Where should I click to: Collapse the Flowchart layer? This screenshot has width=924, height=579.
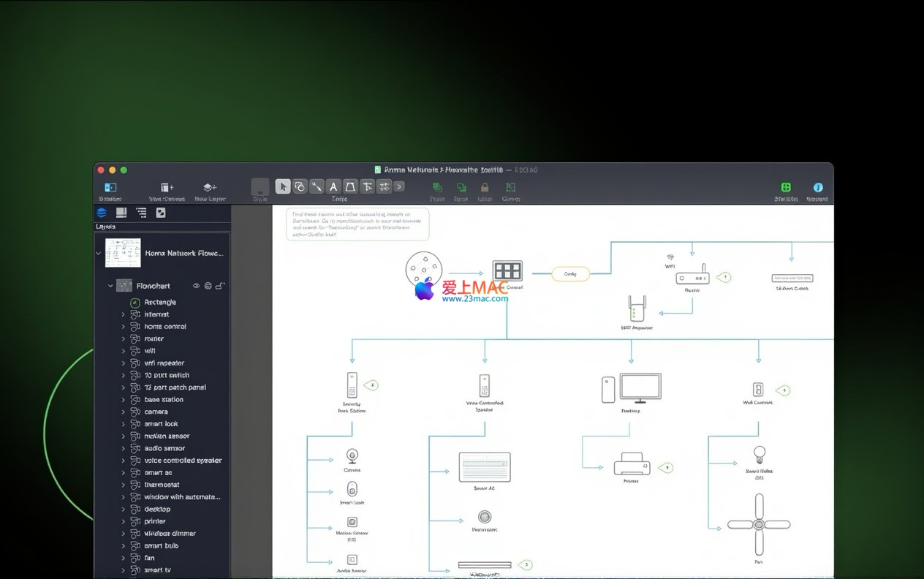[x=111, y=286]
